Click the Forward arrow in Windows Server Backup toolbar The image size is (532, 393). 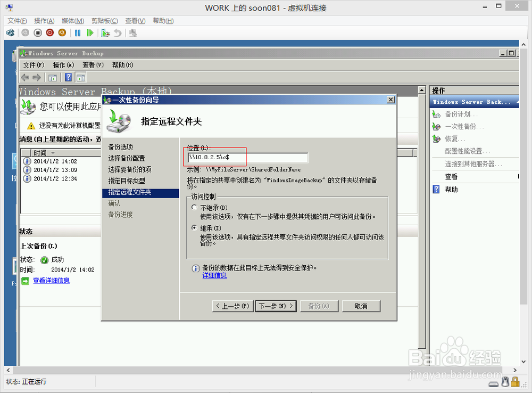pyautogui.click(x=37, y=77)
